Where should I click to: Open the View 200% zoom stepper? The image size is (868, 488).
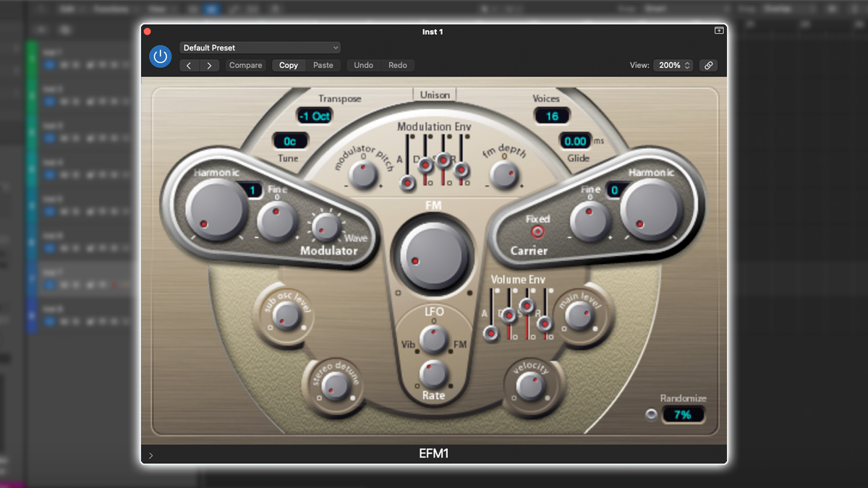[x=673, y=65]
